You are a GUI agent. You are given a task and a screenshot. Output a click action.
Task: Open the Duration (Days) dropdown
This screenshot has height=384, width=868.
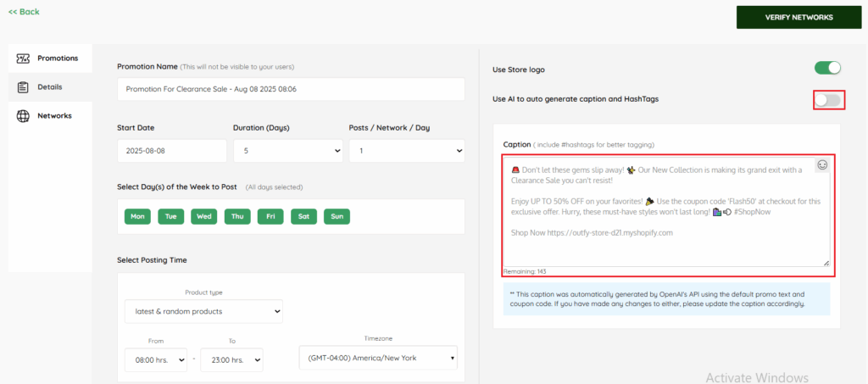click(x=287, y=151)
